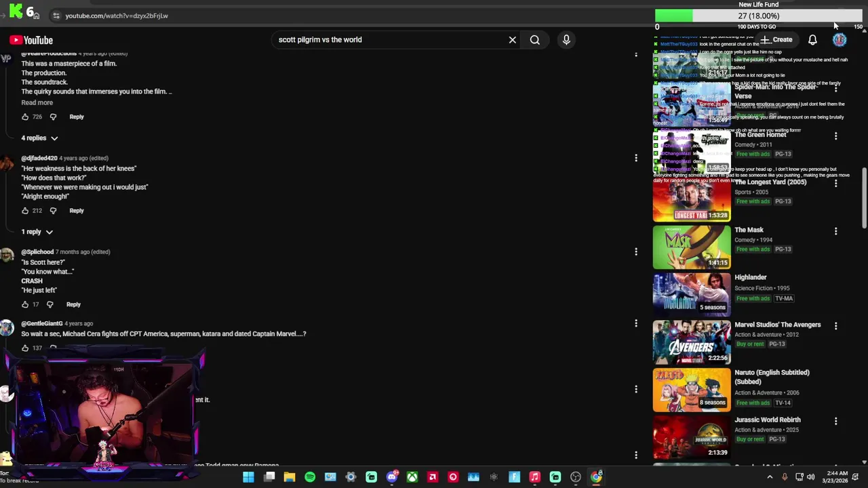868x488 pixels.
Task: Open The Mask video thumbnail
Action: (x=692, y=247)
